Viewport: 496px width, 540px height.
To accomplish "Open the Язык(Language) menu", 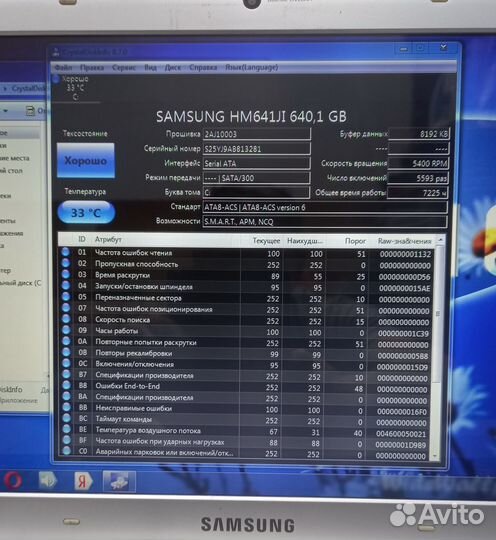I will (x=251, y=68).
